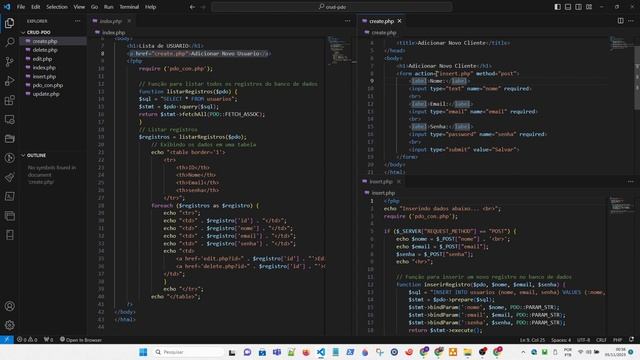Click Open In Browser in status bar
Image resolution: width=640 pixels, height=360 pixels.
81,340
